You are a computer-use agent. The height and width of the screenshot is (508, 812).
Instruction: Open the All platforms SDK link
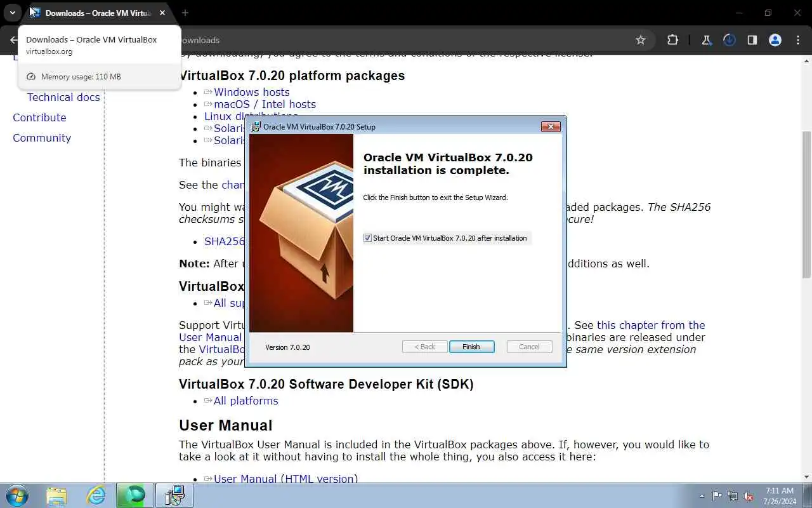point(246,401)
